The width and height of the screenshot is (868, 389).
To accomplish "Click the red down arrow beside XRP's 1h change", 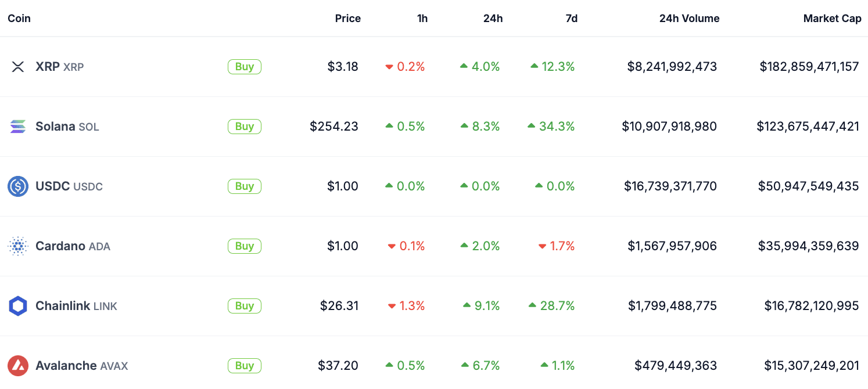I will pos(389,66).
